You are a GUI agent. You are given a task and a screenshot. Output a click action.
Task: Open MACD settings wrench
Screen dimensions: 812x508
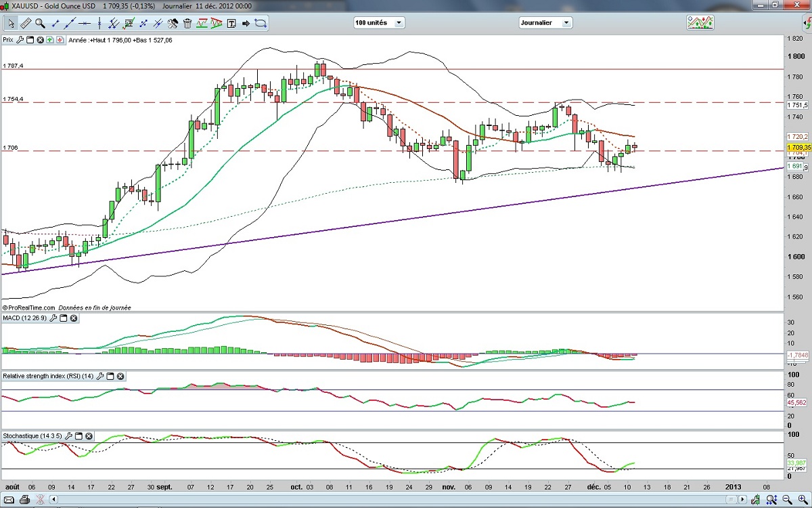52,318
